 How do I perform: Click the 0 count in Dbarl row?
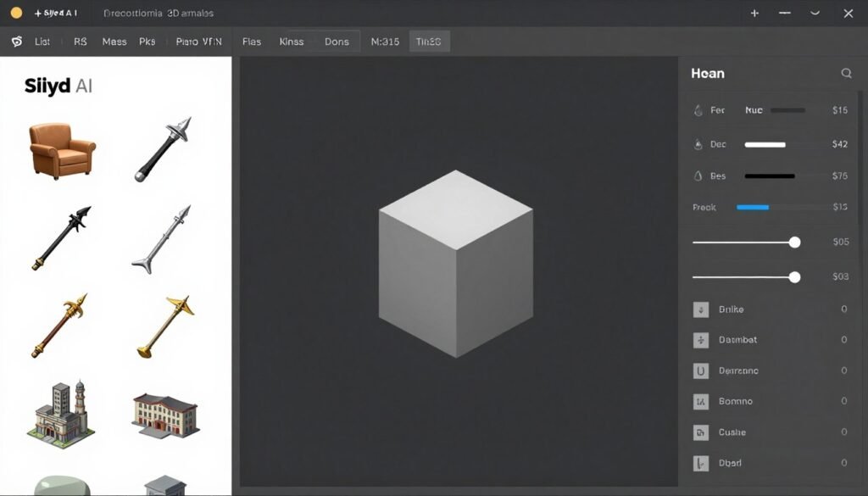click(843, 463)
